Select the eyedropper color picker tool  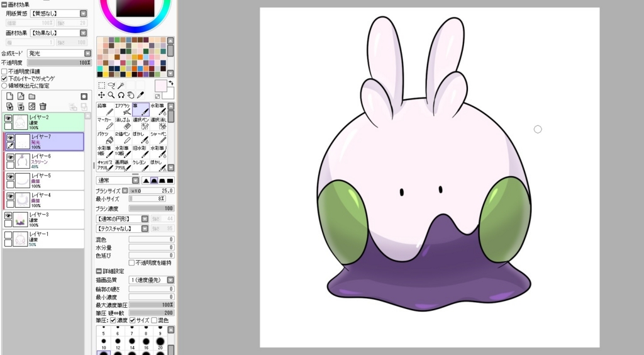[x=140, y=95]
